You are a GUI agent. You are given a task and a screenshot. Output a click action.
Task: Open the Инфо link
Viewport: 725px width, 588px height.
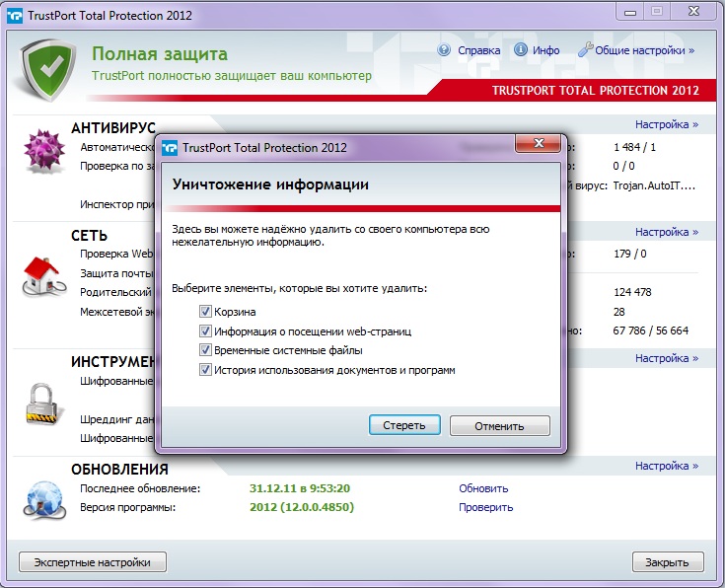coord(546,50)
